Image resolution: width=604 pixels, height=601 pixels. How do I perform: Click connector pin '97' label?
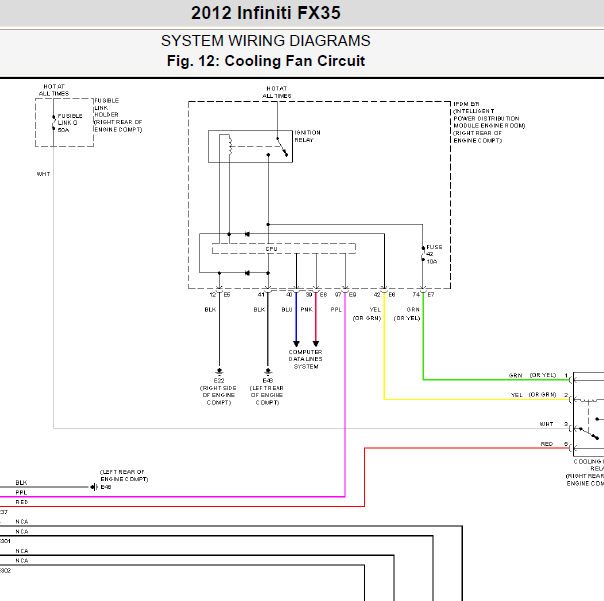coord(338,294)
